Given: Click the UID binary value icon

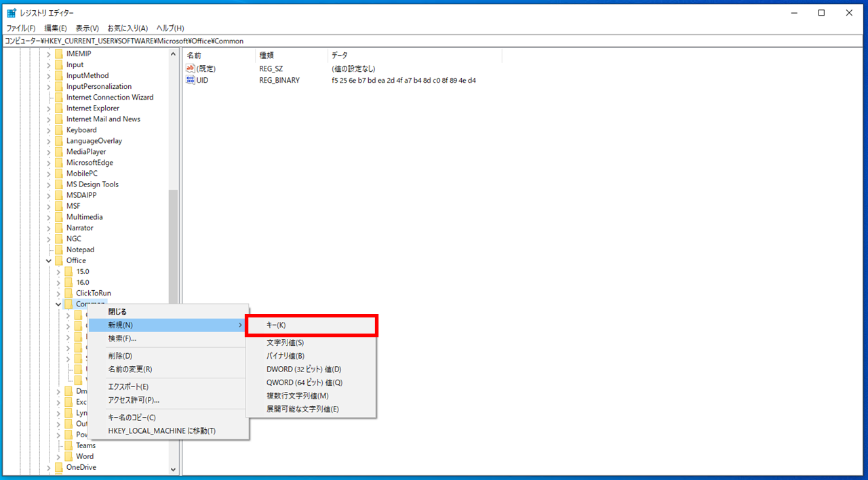Looking at the screenshot, I should click(191, 80).
